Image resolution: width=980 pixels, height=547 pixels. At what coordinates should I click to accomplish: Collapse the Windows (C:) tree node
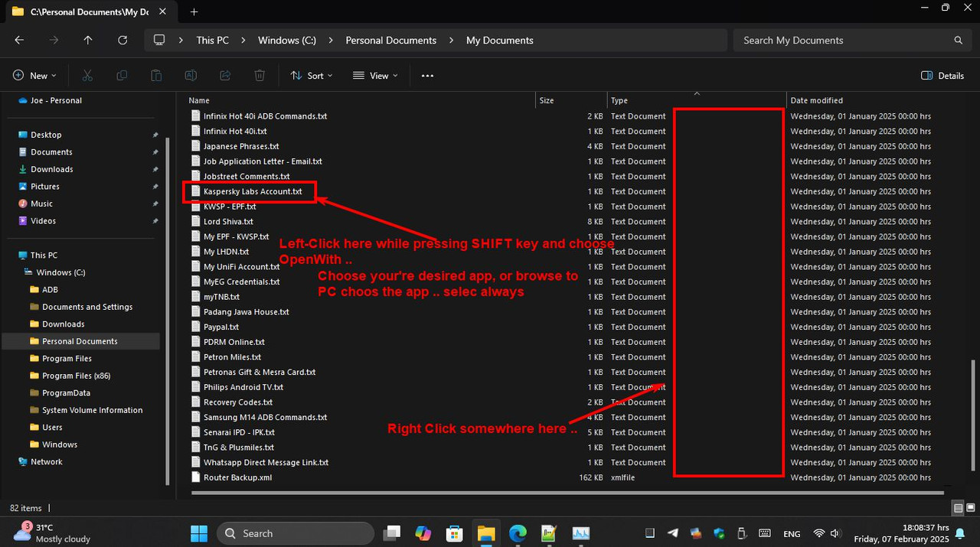(x=17, y=272)
